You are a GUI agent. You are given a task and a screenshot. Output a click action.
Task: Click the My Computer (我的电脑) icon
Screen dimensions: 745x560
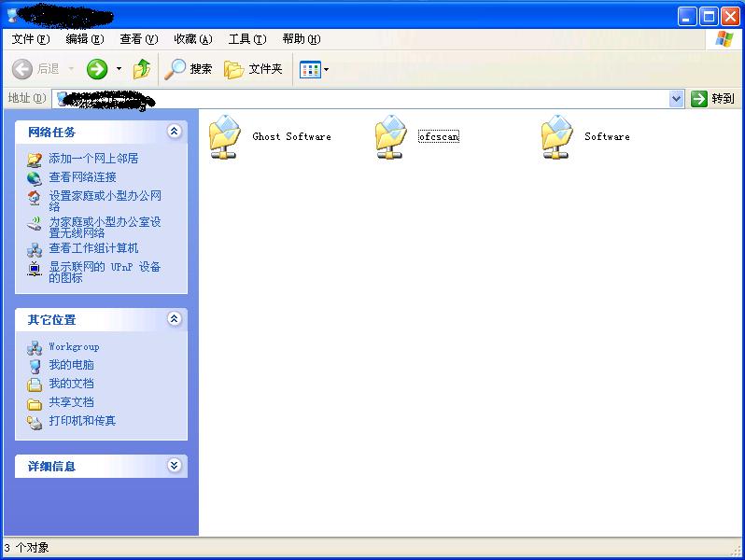click(x=35, y=366)
